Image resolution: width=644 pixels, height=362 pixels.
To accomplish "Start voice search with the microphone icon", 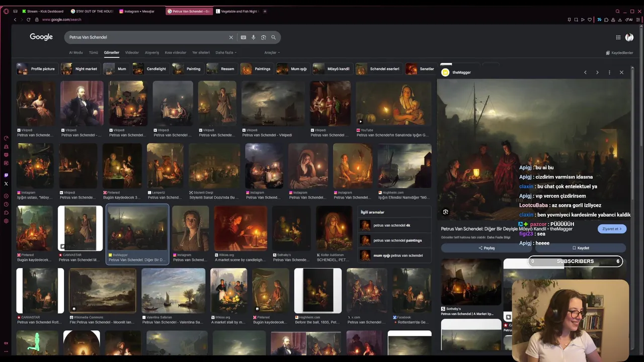I will coord(253,37).
